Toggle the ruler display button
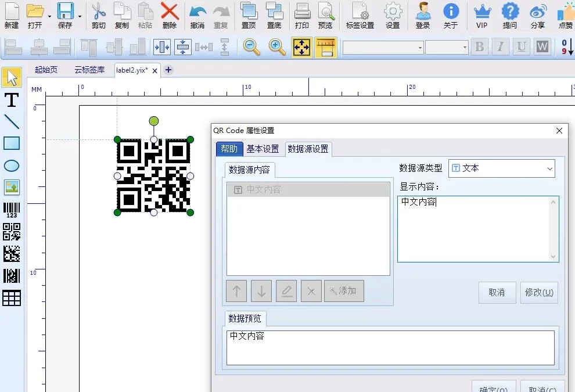Viewport: 575px width, 392px height. [326, 47]
